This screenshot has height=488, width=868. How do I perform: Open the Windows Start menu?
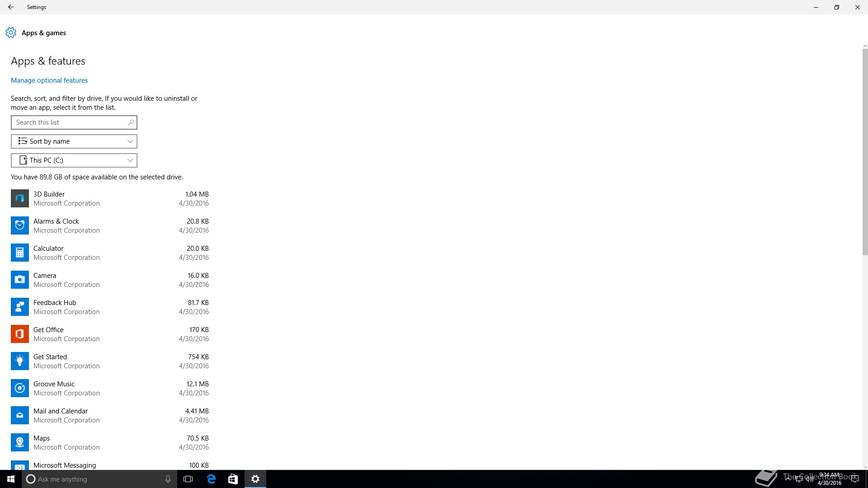click(x=11, y=479)
